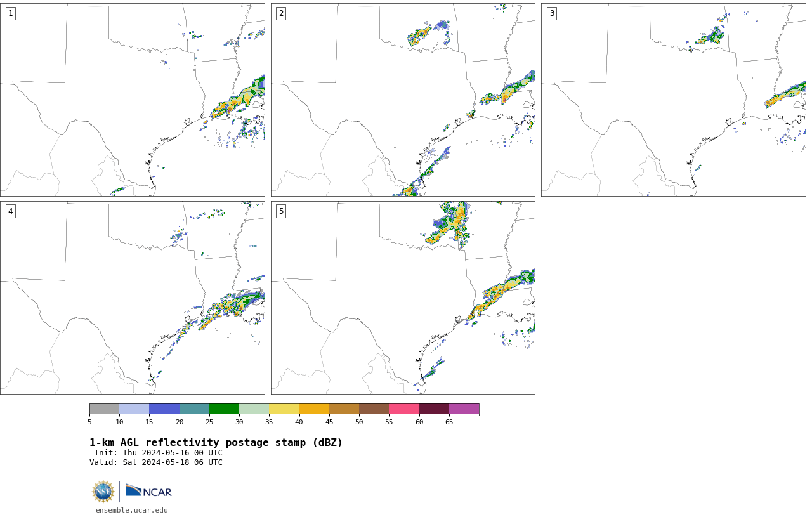Select the purple 65+ dBZ swatch
This screenshot has height=517, width=812.
[x=464, y=409]
